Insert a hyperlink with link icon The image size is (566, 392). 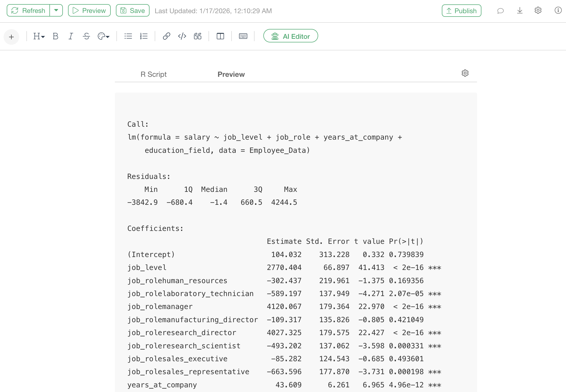point(166,36)
